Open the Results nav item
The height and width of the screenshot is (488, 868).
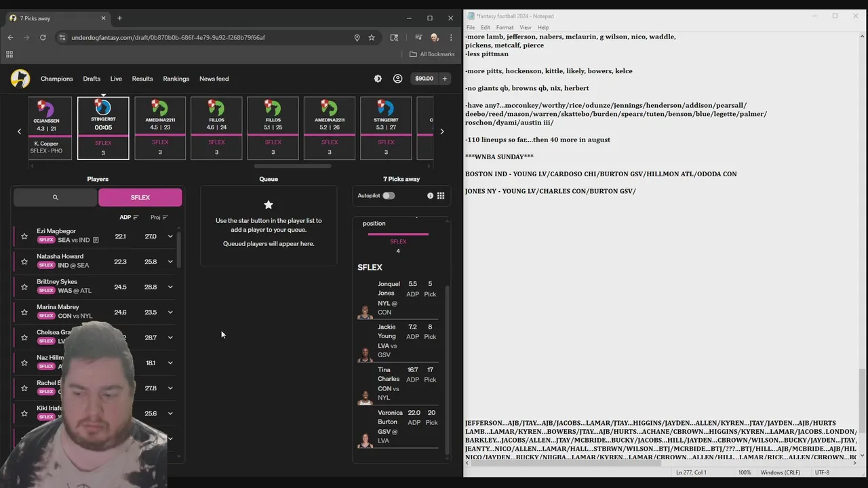(x=142, y=79)
